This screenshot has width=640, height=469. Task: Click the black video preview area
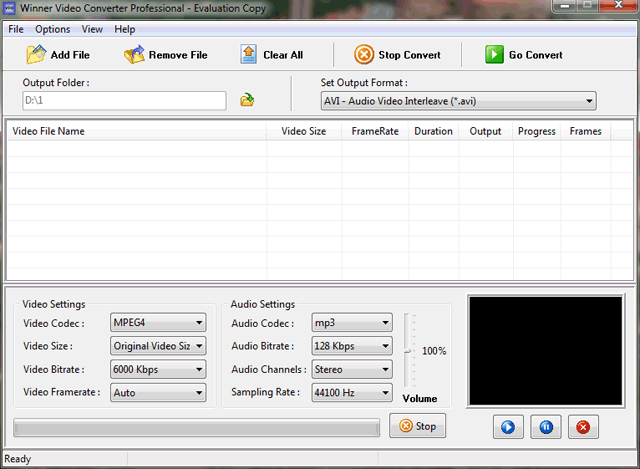click(545, 351)
